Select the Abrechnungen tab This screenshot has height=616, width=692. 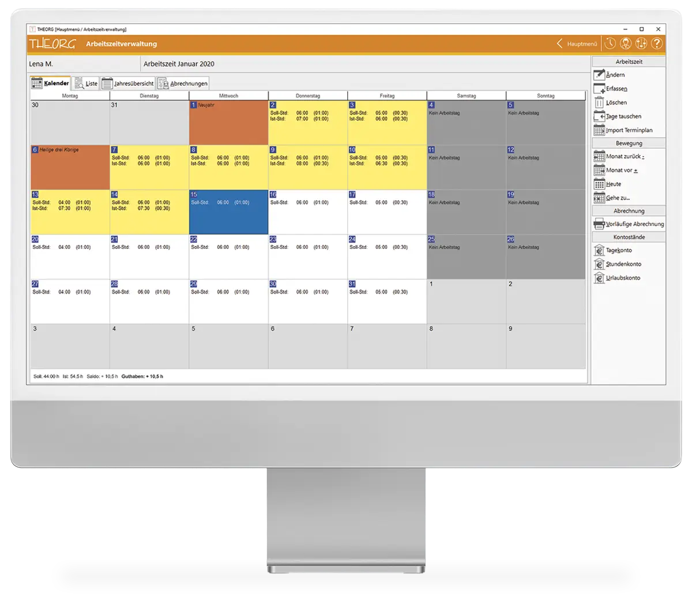click(183, 84)
